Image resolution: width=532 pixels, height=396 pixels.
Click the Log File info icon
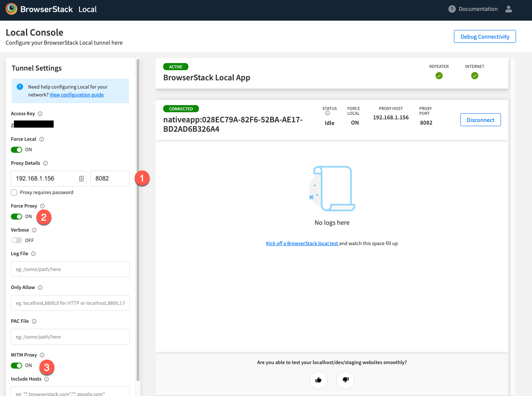pos(34,253)
